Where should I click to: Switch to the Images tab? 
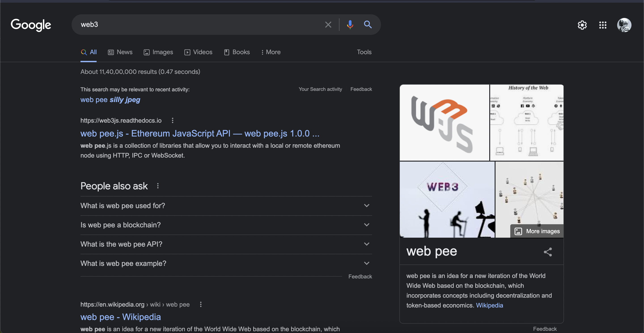coord(158,52)
